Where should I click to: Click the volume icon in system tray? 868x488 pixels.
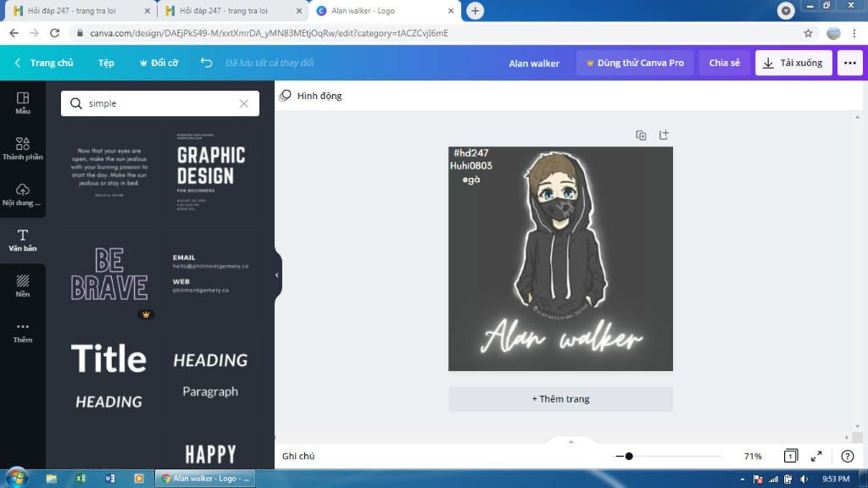point(804,480)
